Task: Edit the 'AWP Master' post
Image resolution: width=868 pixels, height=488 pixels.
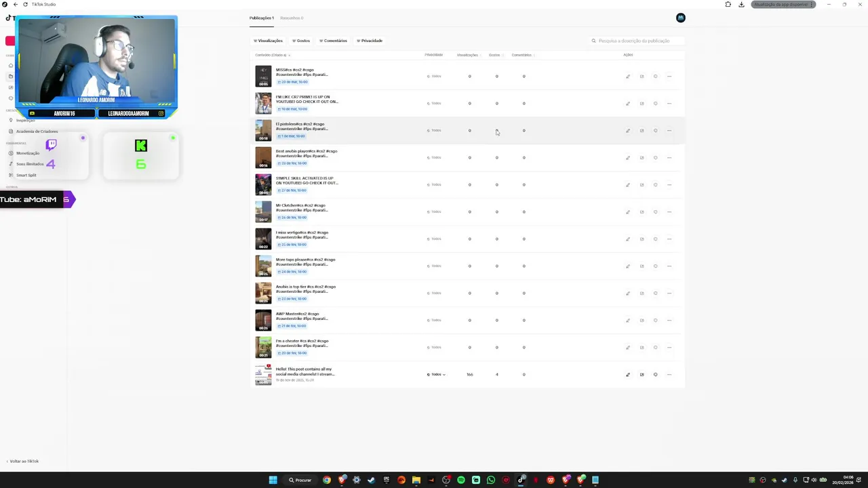Action: point(628,321)
